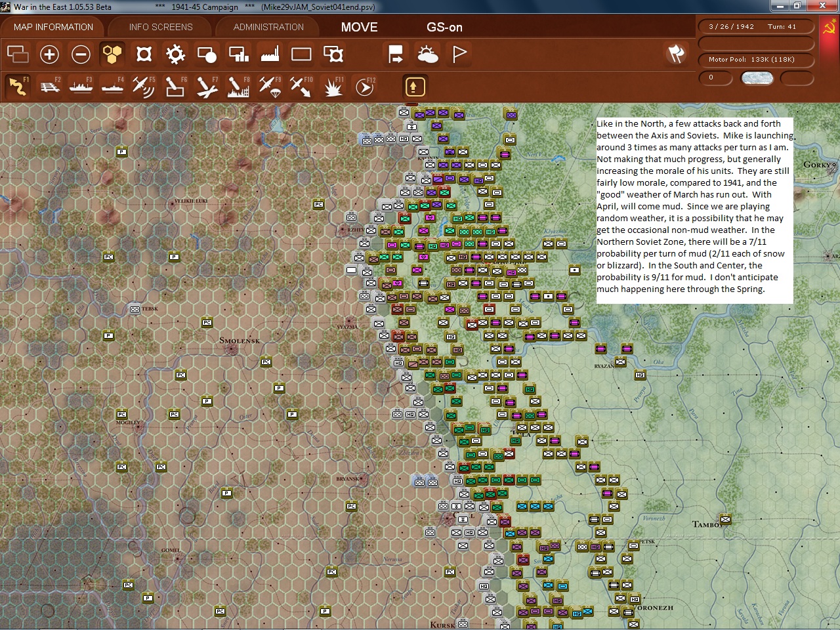
Task: Select the grey unit counter at Vitebsk
Action: (135, 309)
